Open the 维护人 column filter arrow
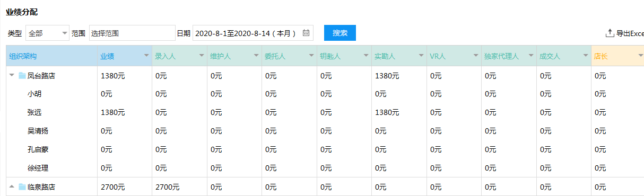 (x=256, y=56)
